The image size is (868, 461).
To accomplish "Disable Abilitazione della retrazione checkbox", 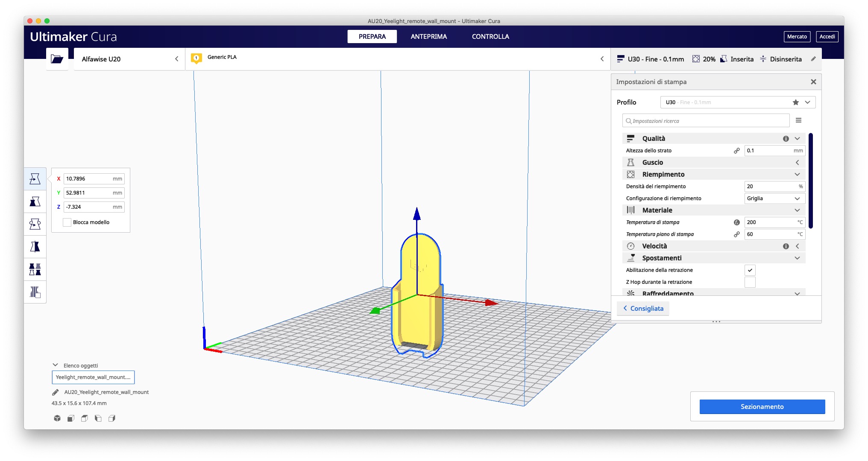I will 750,270.
